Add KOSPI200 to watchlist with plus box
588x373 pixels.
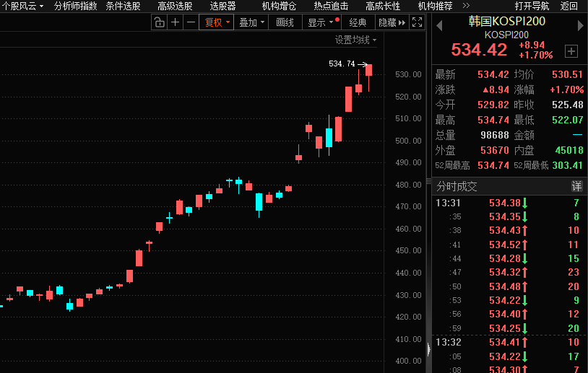[x=571, y=51]
